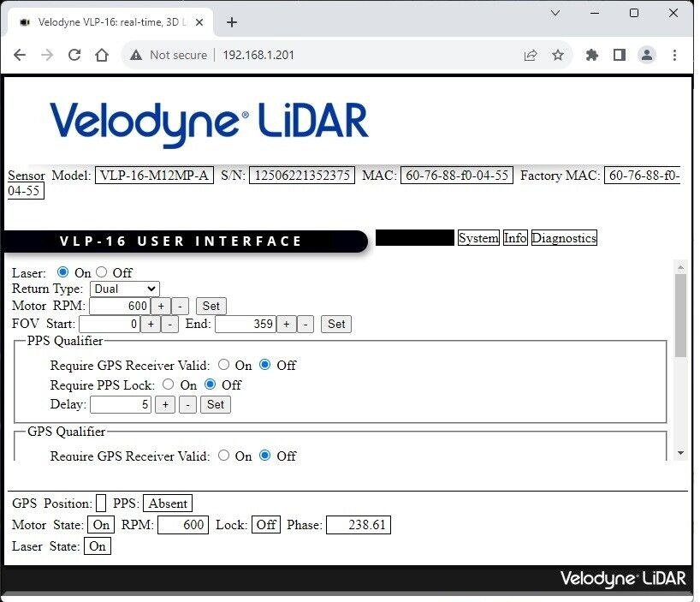Image resolution: width=700 pixels, height=602 pixels.
Task: Click the Laser State On box
Action: coord(98,546)
